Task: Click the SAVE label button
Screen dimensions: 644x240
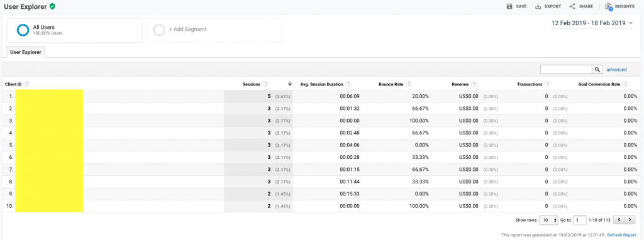Action: 521,6
